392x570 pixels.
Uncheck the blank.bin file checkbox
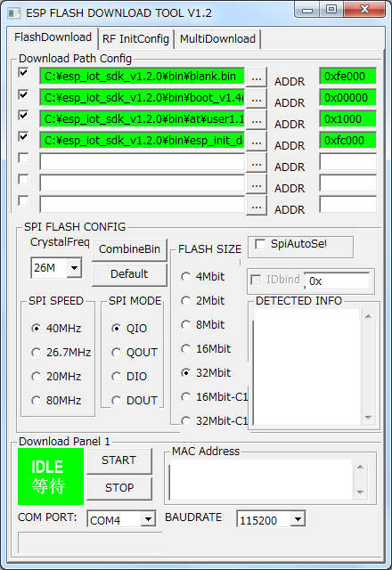tap(23, 72)
